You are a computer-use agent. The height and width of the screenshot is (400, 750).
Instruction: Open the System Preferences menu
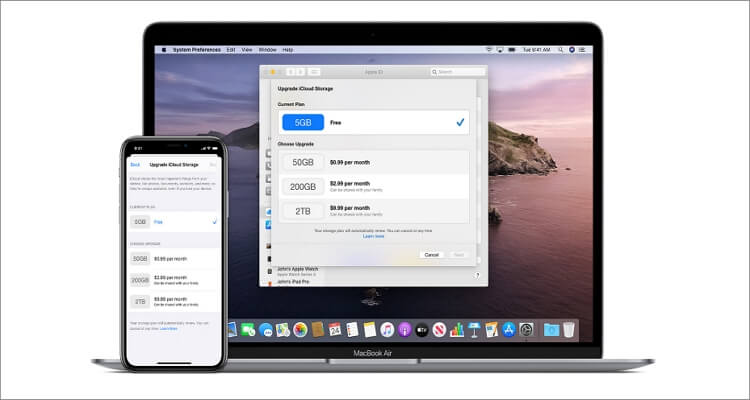[197, 50]
